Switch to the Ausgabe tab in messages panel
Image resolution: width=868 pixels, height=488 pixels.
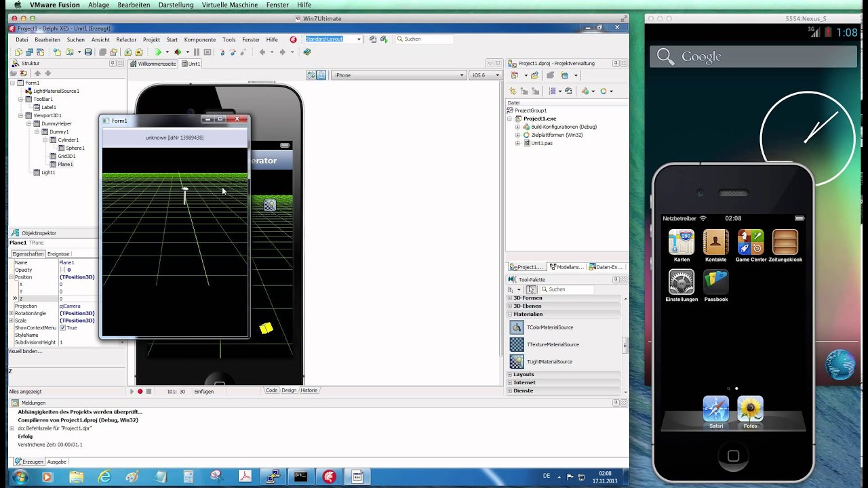pos(57,462)
